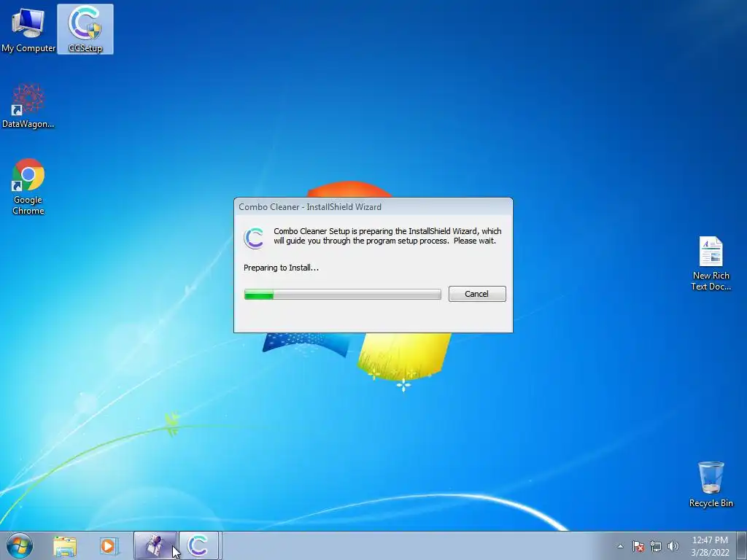
Task: Select the Recycle Bin icon
Action: coord(711,484)
